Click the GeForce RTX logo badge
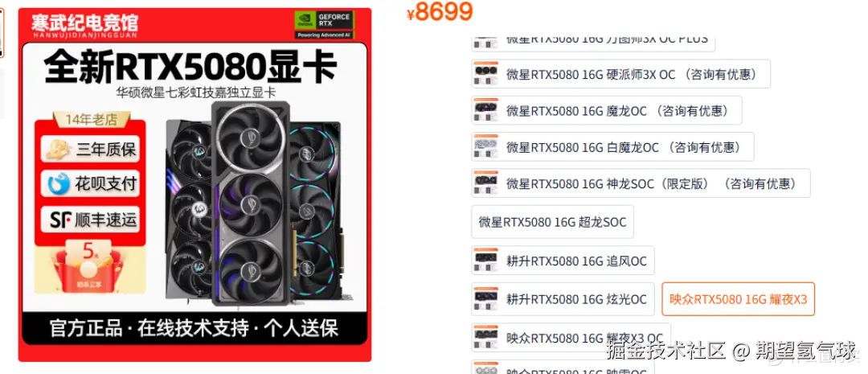Image resolution: width=868 pixels, height=374 pixels. coord(325,24)
